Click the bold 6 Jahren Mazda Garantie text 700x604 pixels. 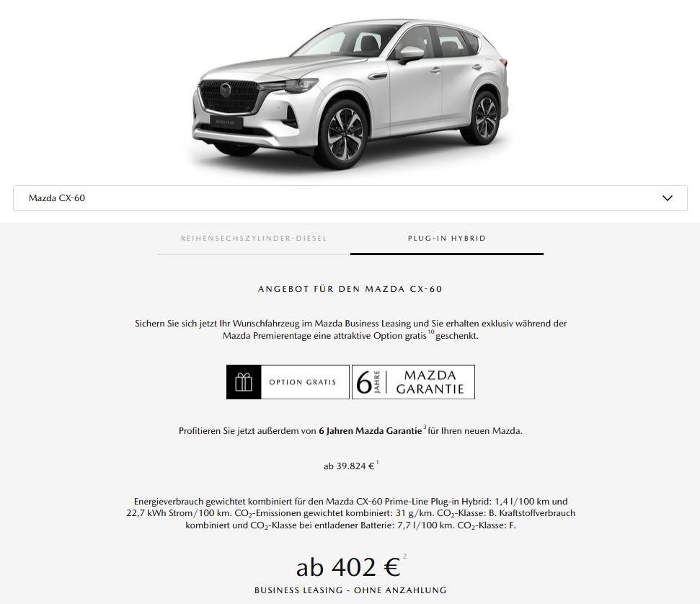370,431
